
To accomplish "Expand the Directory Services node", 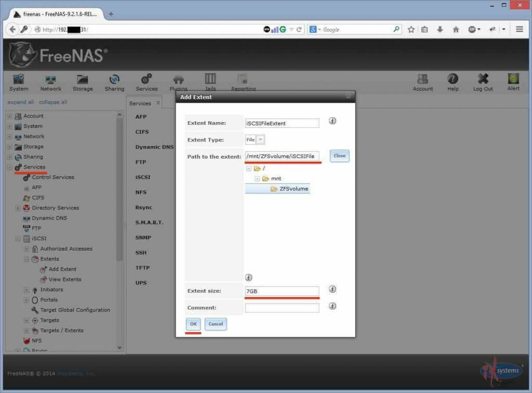I will pyautogui.click(x=18, y=208).
